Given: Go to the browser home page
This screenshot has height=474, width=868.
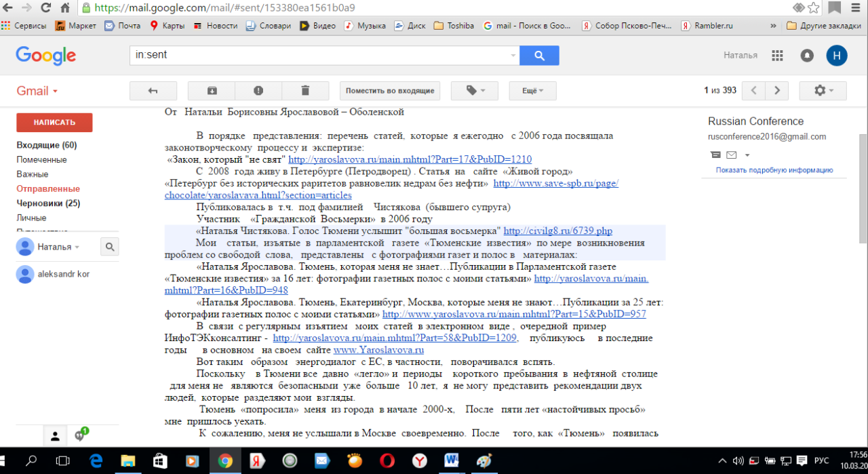Looking at the screenshot, I should coord(66,9).
